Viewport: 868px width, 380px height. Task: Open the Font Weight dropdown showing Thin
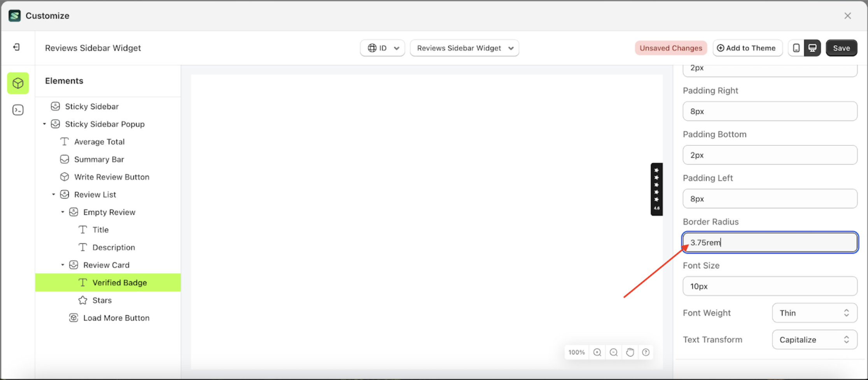(814, 313)
